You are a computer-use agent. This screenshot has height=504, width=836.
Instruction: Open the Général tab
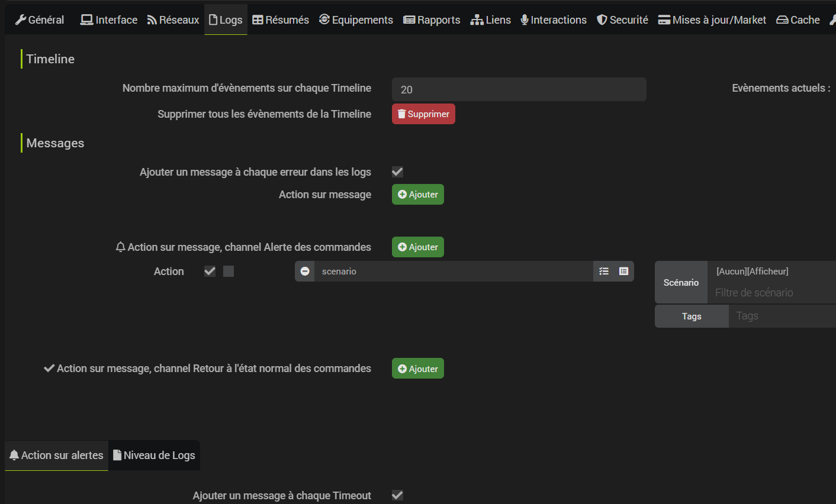point(40,20)
